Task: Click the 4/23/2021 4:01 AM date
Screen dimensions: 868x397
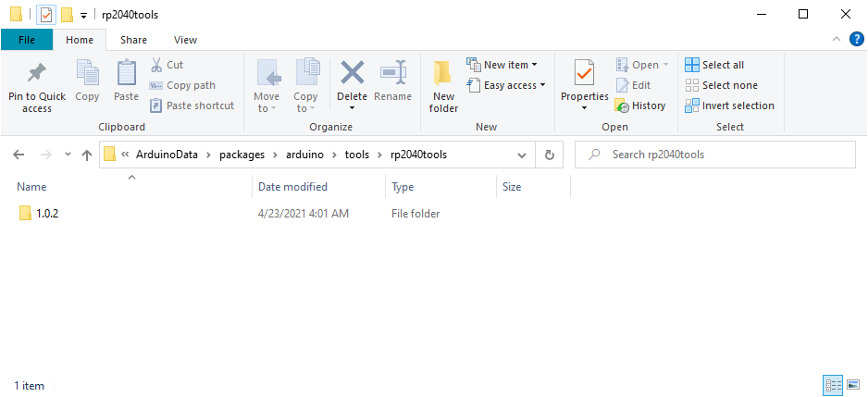Action: click(x=304, y=213)
